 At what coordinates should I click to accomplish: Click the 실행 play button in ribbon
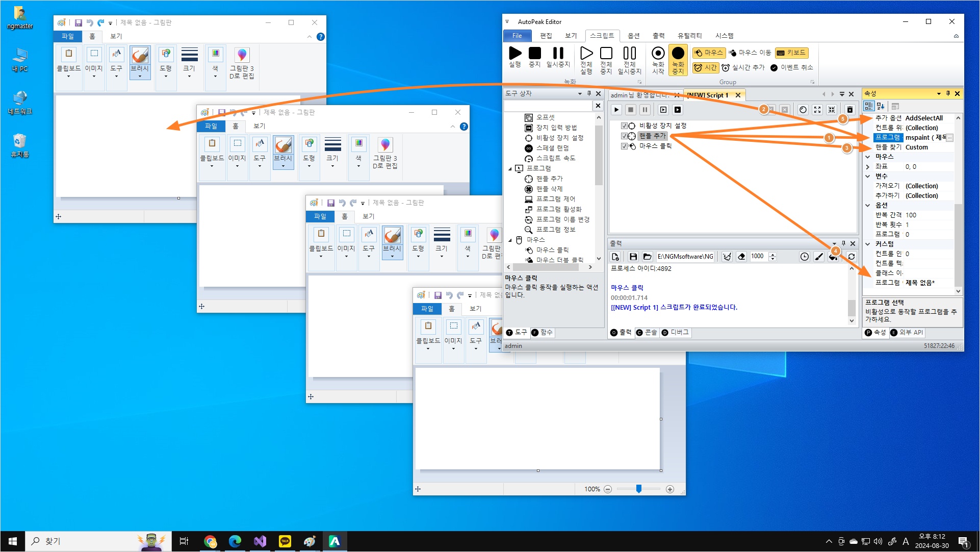click(x=515, y=54)
